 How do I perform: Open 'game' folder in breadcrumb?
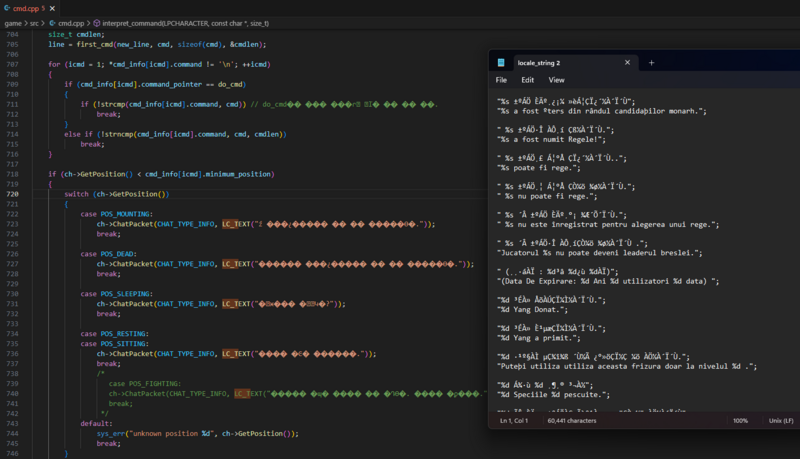tap(13, 23)
